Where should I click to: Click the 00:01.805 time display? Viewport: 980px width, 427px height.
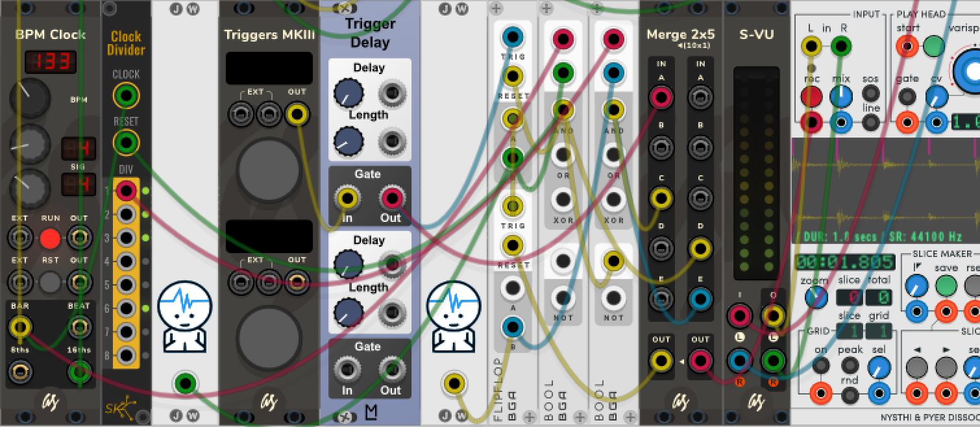point(845,263)
